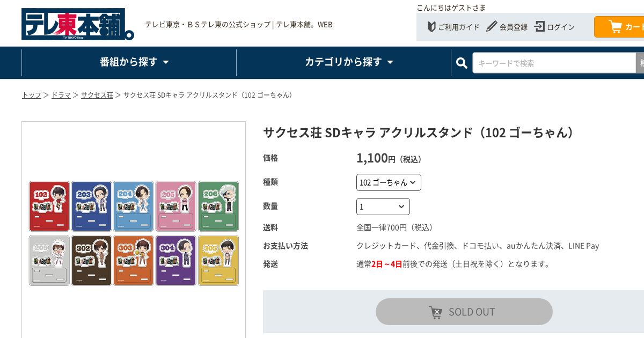Screen dimensions: 644x338
Task: Open the orange shopping cart icon
Action: [615, 27]
